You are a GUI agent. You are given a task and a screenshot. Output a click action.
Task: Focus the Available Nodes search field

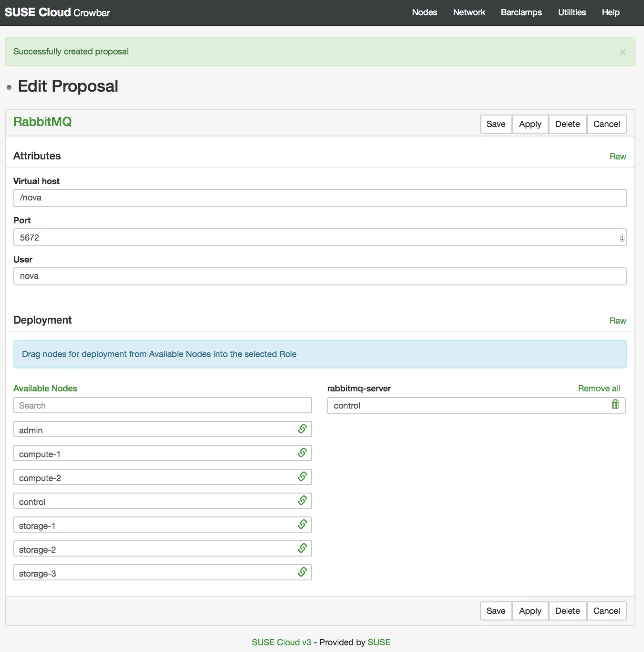pyautogui.click(x=163, y=405)
